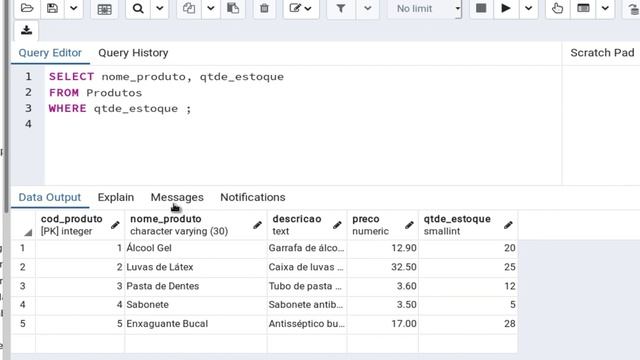Screen dimensions: 640x360
Task: Expand dropdown after the window panel icon
Action: click(605, 8)
